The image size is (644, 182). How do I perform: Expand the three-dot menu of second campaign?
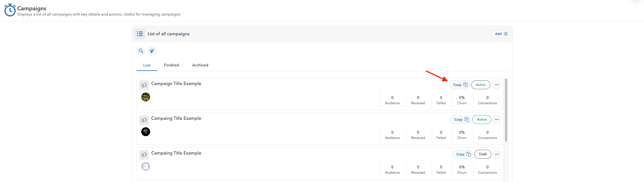tap(497, 119)
